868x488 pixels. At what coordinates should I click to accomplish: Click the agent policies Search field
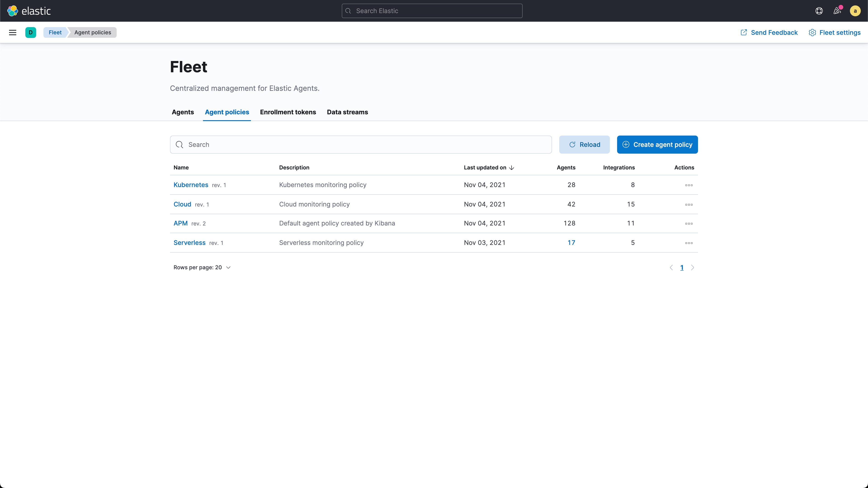(x=361, y=145)
